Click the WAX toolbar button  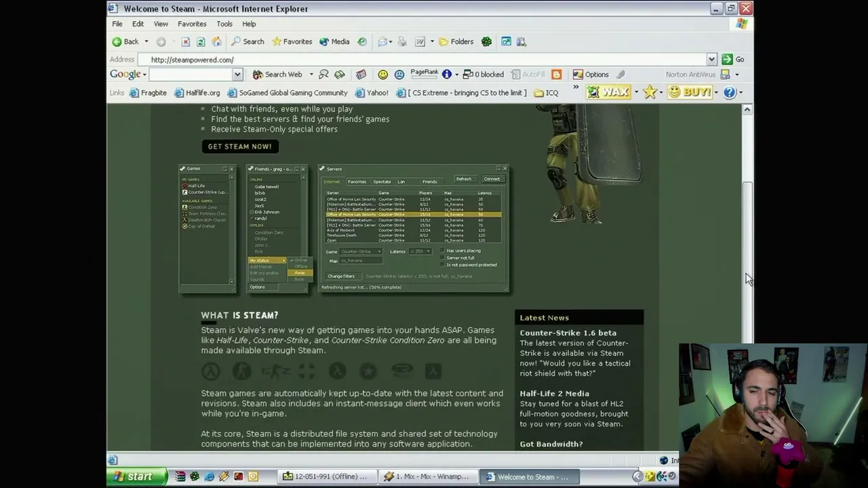pyautogui.click(x=608, y=92)
